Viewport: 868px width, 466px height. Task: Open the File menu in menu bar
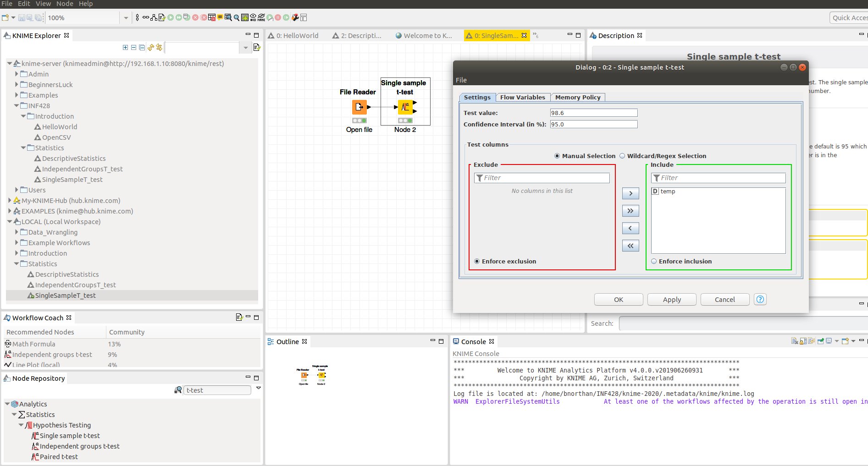7,4
